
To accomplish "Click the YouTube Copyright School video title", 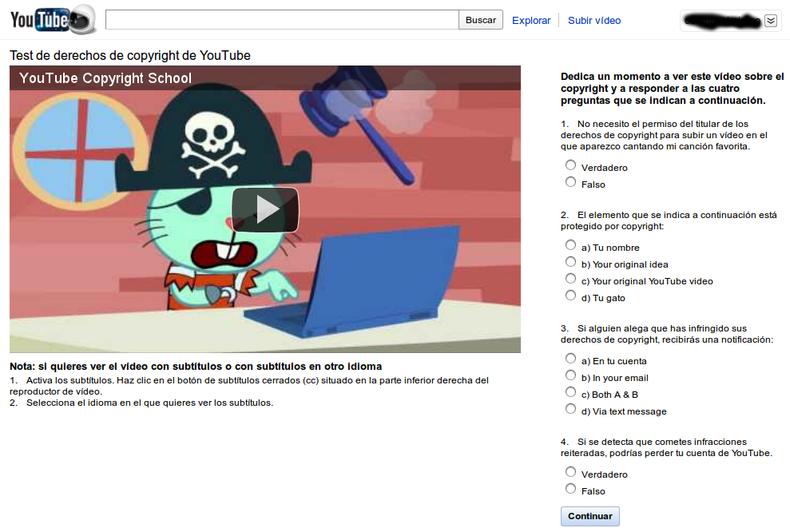I will pyautogui.click(x=105, y=78).
